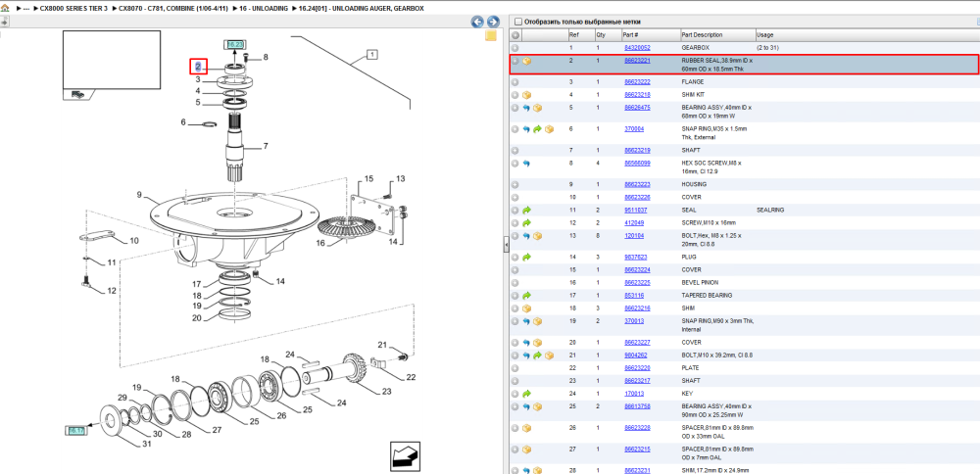Go to next diagram with right arrow
This screenshot has height=474, width=980.
click(493, 22)
